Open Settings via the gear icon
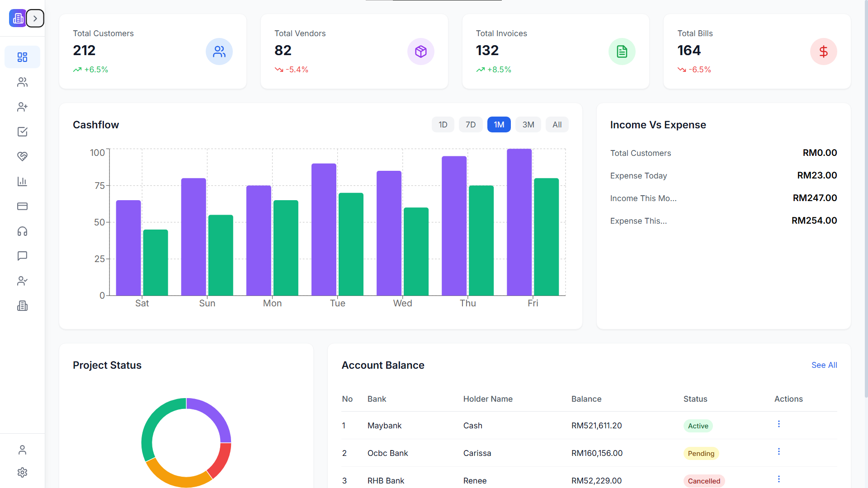This screenshot has height=488, width=868. [22, 472]
